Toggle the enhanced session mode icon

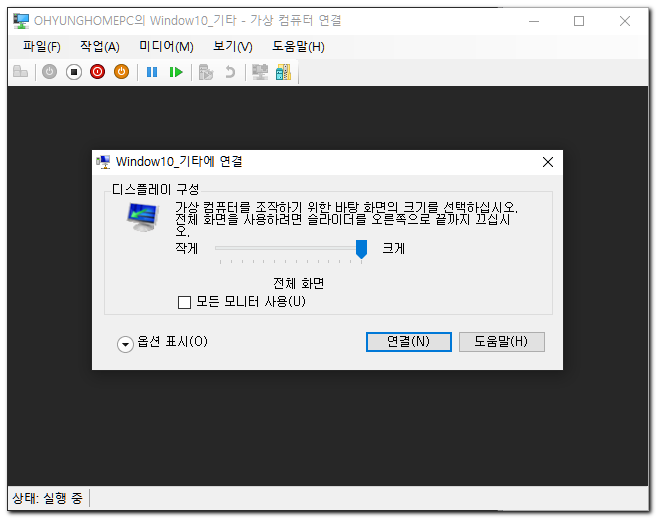[260, 72]
